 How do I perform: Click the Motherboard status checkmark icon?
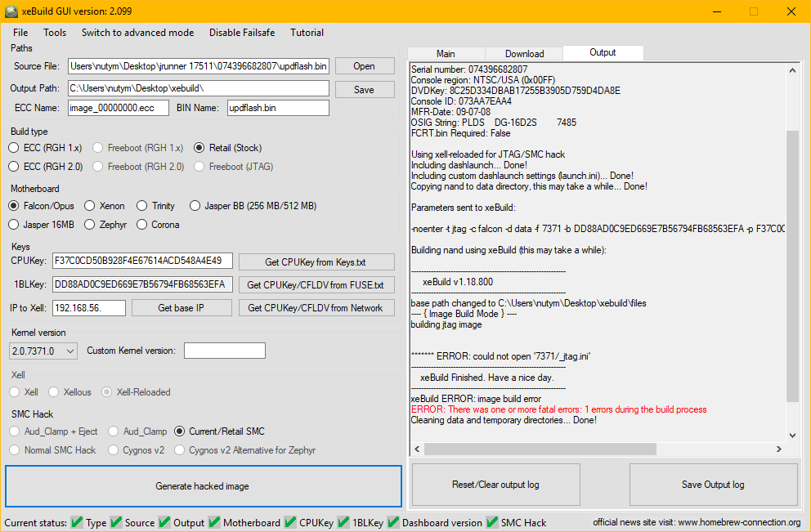214,522
